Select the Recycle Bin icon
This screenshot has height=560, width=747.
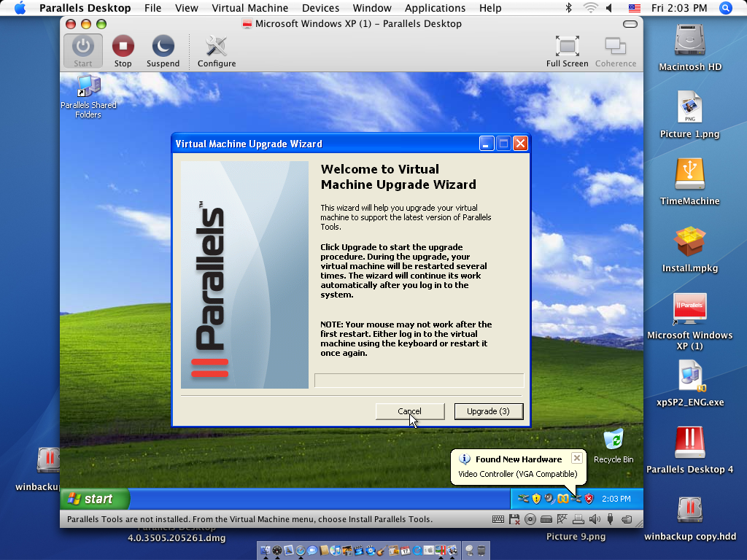click(614, 446)
